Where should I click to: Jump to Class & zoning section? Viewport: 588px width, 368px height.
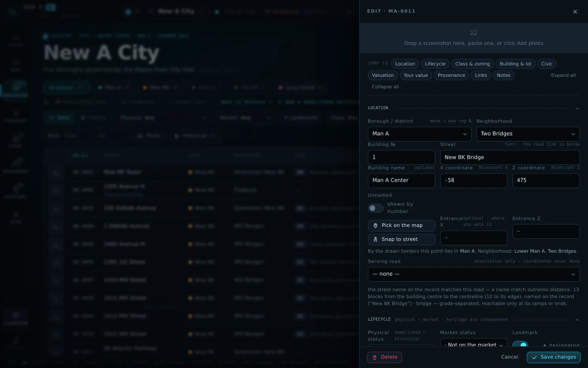[x=473, y=64]
